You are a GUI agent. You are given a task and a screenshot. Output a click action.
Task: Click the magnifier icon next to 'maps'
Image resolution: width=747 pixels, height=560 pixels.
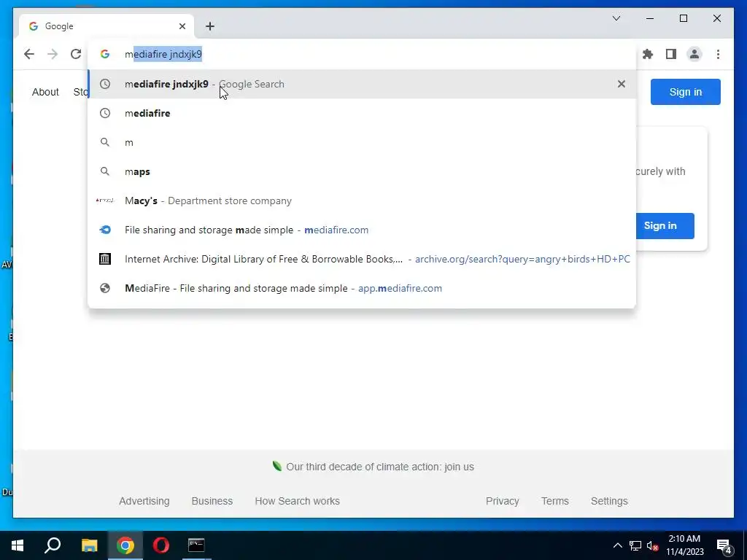pyautogui.click(x=105, y=171)
